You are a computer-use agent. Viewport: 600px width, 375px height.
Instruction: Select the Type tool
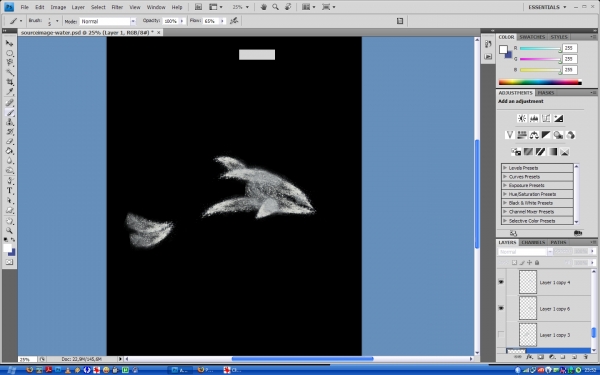click(x=10, y=191)
